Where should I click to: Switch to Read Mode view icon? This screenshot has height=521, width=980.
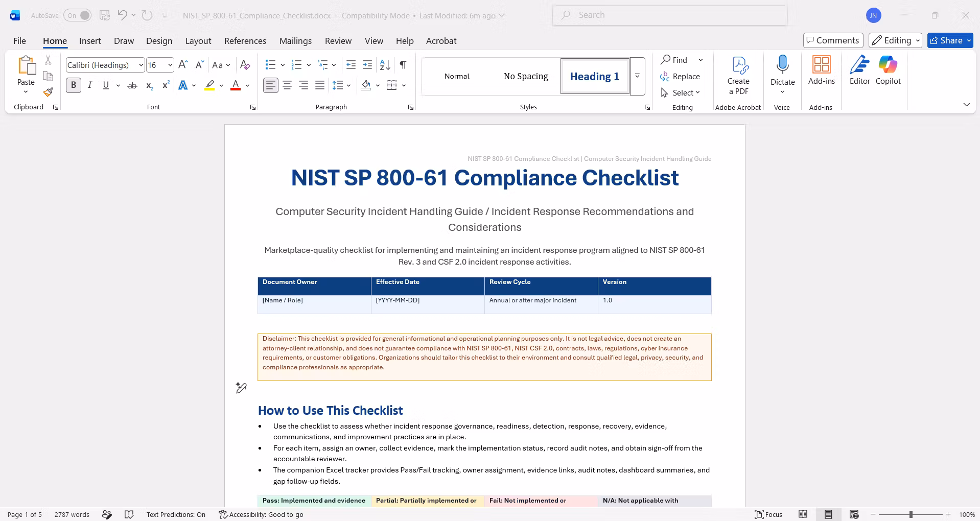(803, 514)
